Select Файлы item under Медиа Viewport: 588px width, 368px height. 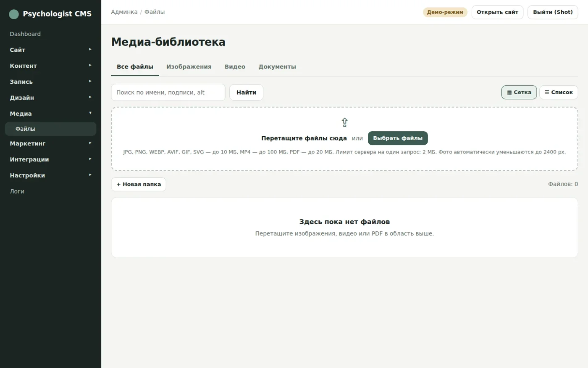(50, 129)
